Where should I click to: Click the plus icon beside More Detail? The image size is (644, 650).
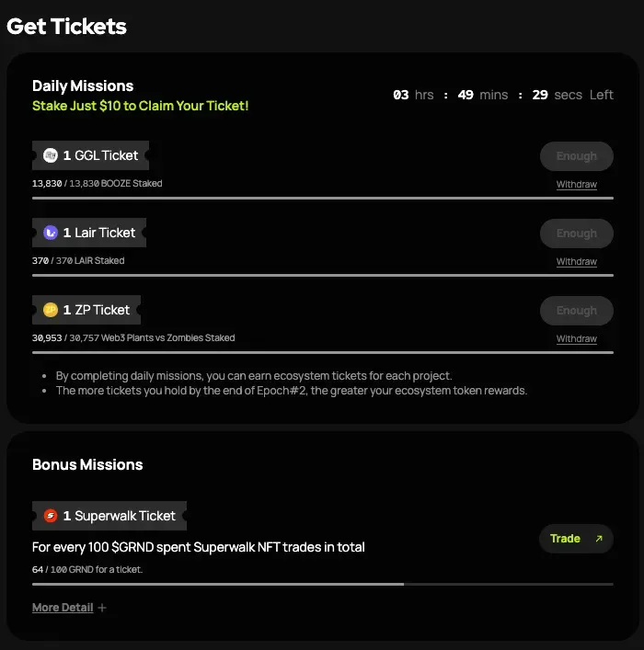click(x=102, y=608)
